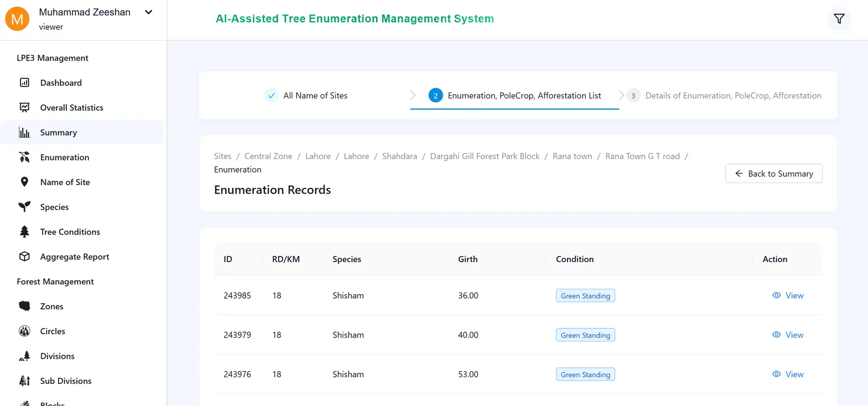Click Dargahi Gill Forest Park Block breadcrumb

click(x=485, y=156)
